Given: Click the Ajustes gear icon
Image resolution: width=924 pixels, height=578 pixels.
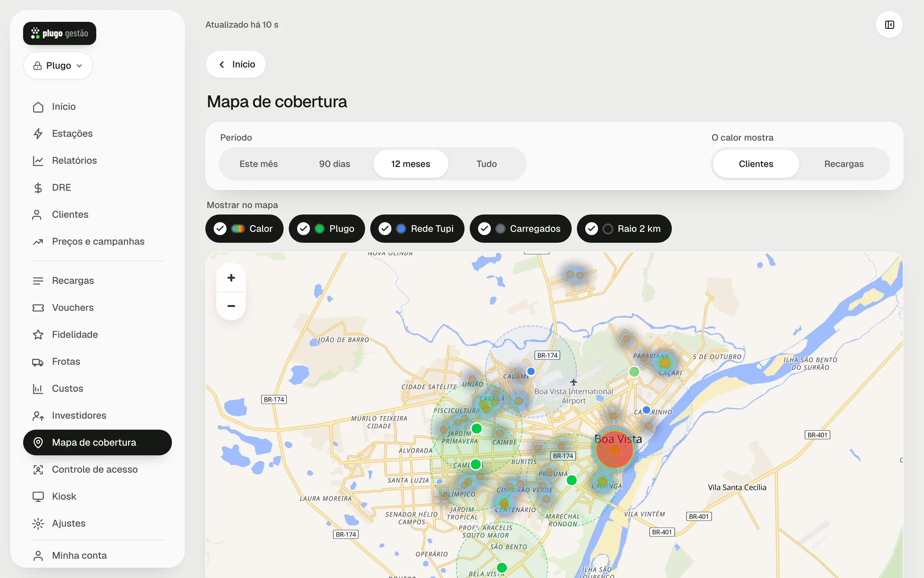Looking at the screenshot, I should (x=38, y=523).
